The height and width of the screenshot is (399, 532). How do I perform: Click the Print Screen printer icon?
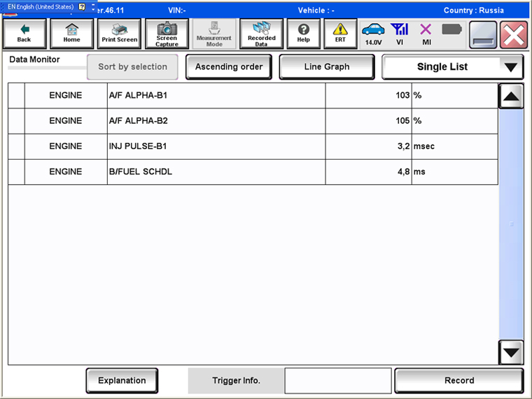(119, 34)
